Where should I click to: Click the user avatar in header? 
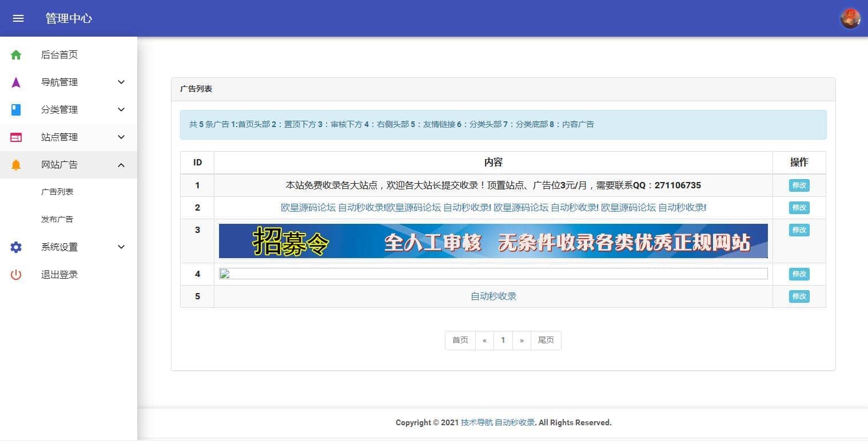pos(850,18)
